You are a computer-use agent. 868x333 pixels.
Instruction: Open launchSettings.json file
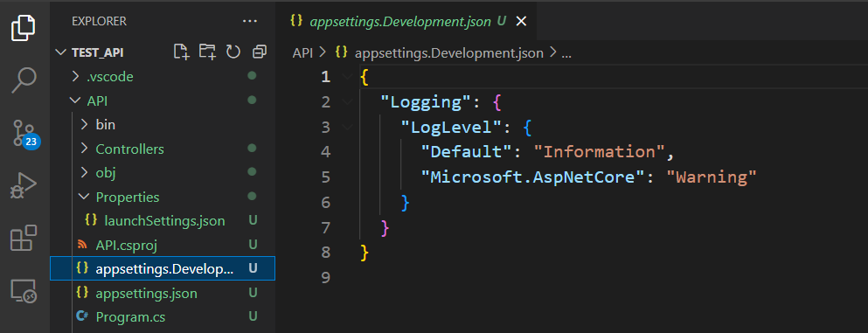(x=164, y=221)
